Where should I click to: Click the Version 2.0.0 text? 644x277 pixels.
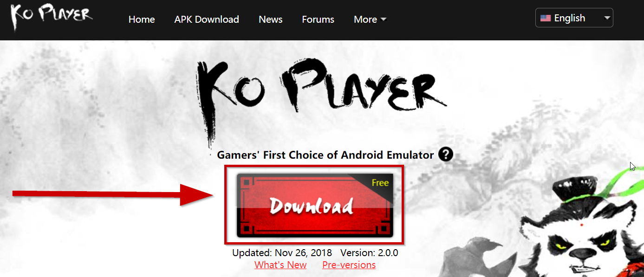click(x=369, y=253)
